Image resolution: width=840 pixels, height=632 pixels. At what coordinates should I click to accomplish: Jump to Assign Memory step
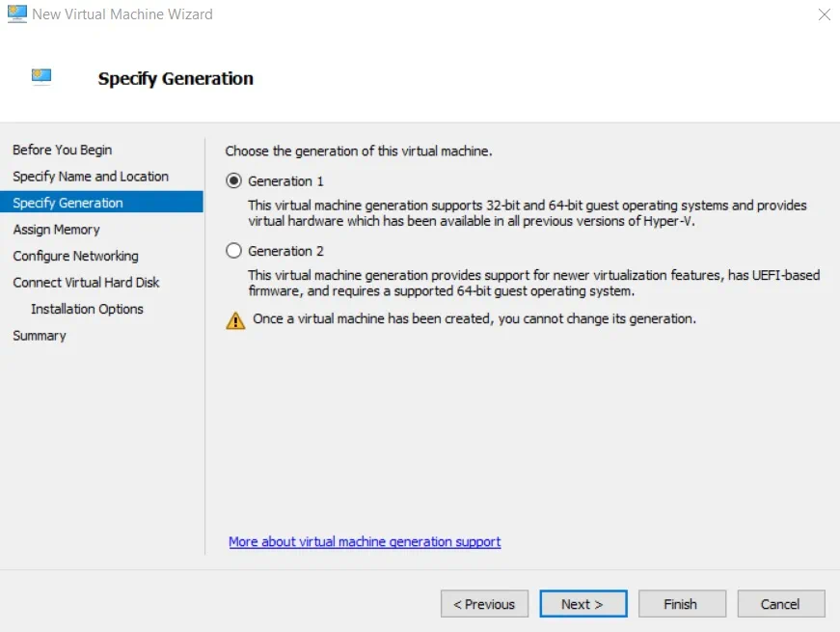point(56,230)
